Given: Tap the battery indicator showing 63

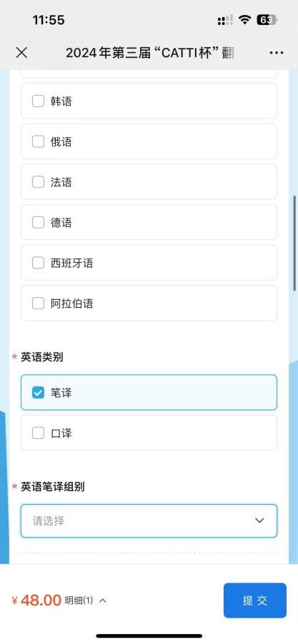Looking at the screenshot, I should (267, 20).
